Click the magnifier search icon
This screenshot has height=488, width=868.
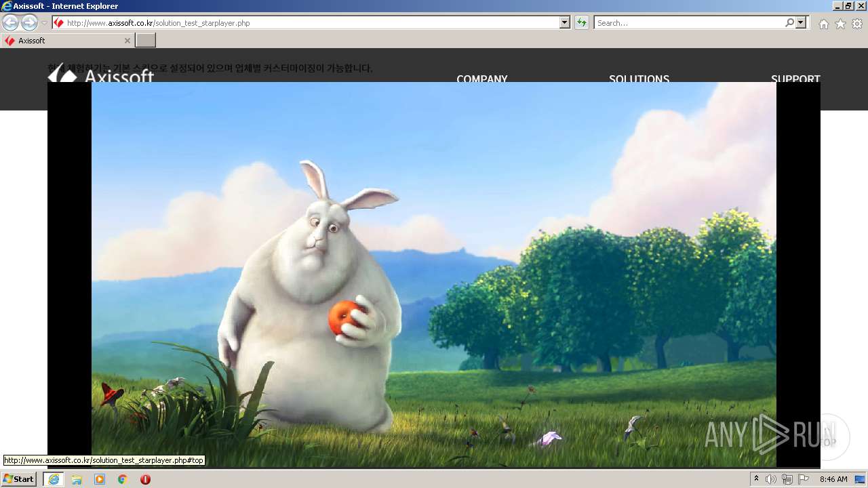[789, 23]
